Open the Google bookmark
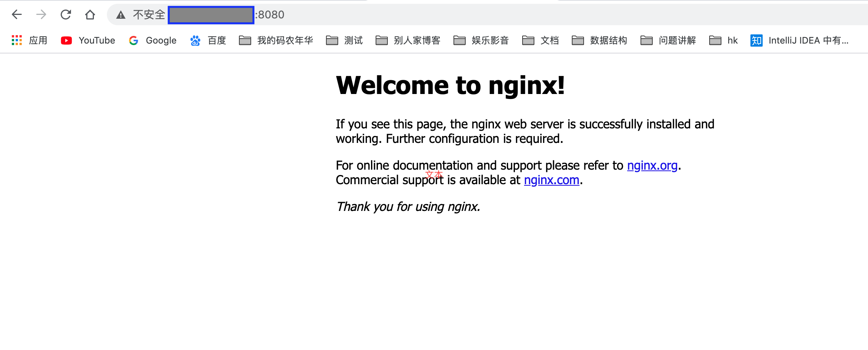The height and width of the screenshot is (350, 868). 152,40
